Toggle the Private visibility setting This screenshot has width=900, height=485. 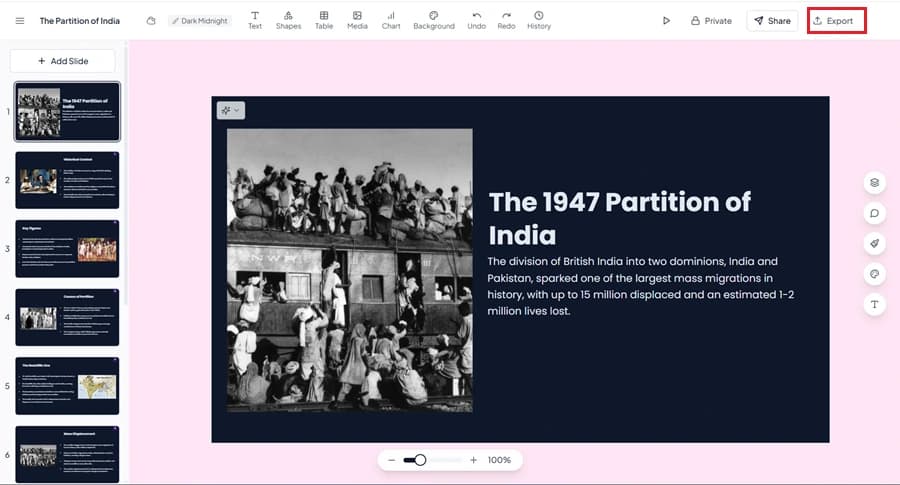(x=711, y=21)
